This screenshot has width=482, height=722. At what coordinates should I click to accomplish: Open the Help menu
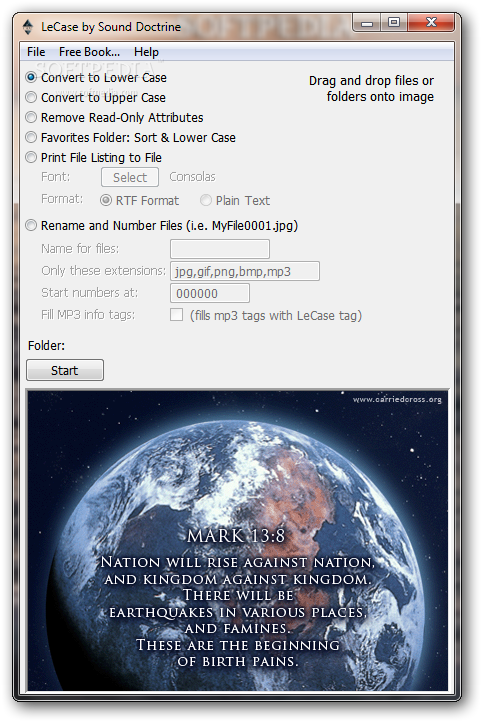pos(146,52)
